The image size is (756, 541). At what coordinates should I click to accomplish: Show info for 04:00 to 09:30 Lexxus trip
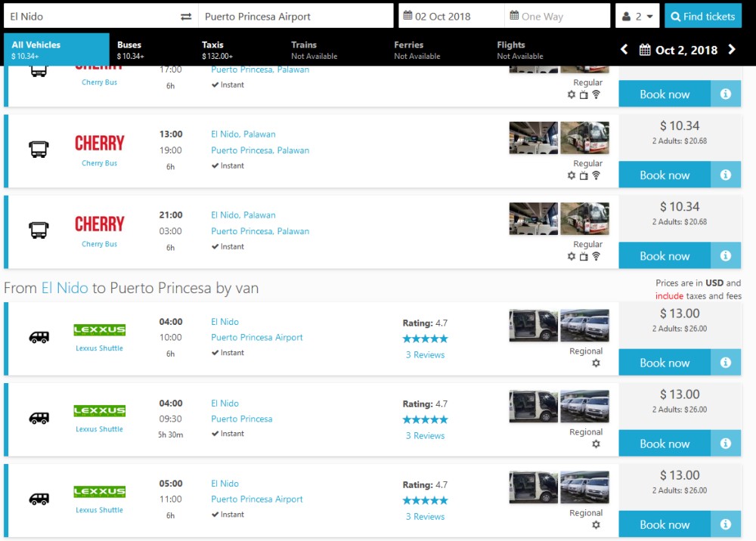pyautogui.click(x=726, y=444)
